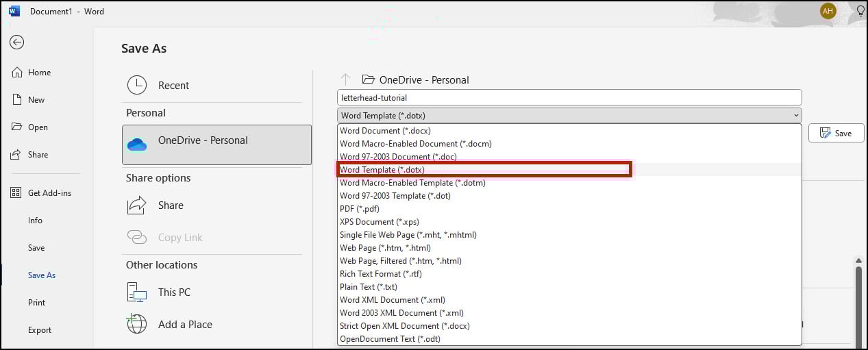This screenshot has height=350, width=868.
Task: Select the OneDrive cloud icon
Action: click(137, 144)
